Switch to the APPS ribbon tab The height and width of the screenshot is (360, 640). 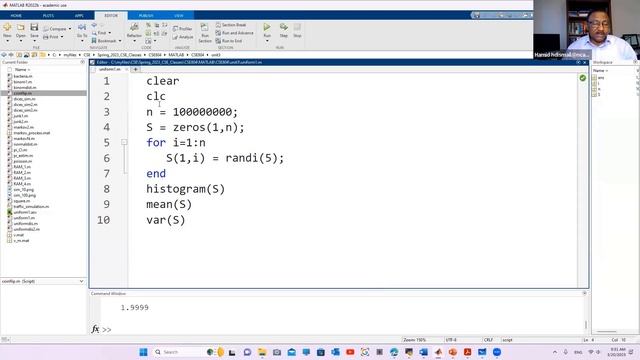(79, 16)
